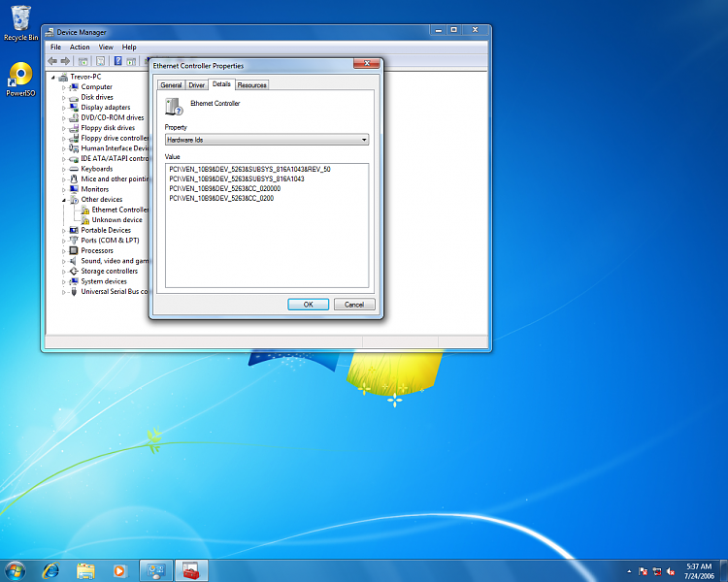This screenshot has height=582, width=728.
Task: Open the View menu
Action: [x=106, y=47]
